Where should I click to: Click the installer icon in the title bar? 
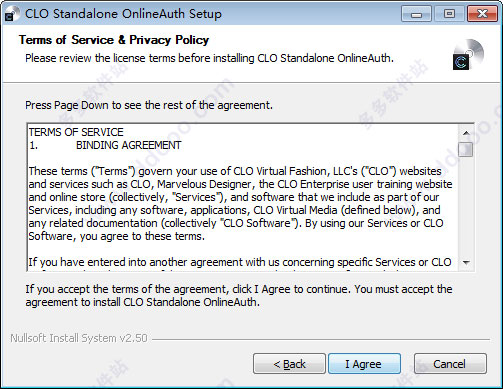[9, 15]
